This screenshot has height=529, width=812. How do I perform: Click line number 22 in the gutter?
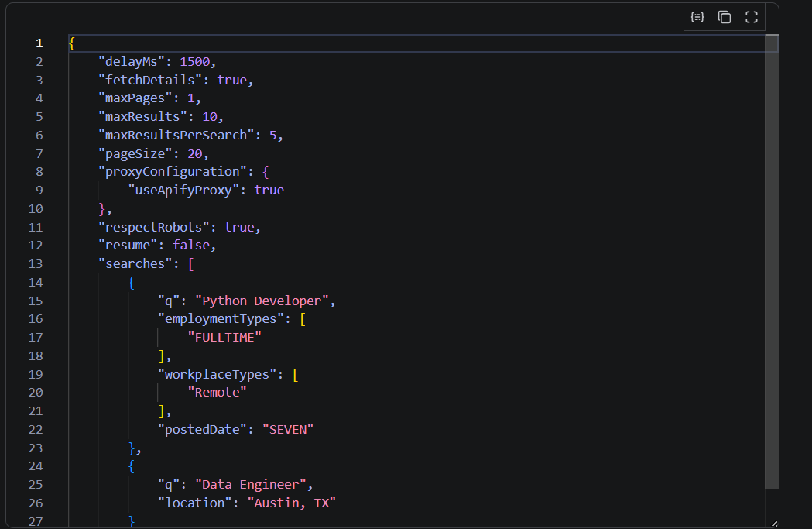coord(35,430)
